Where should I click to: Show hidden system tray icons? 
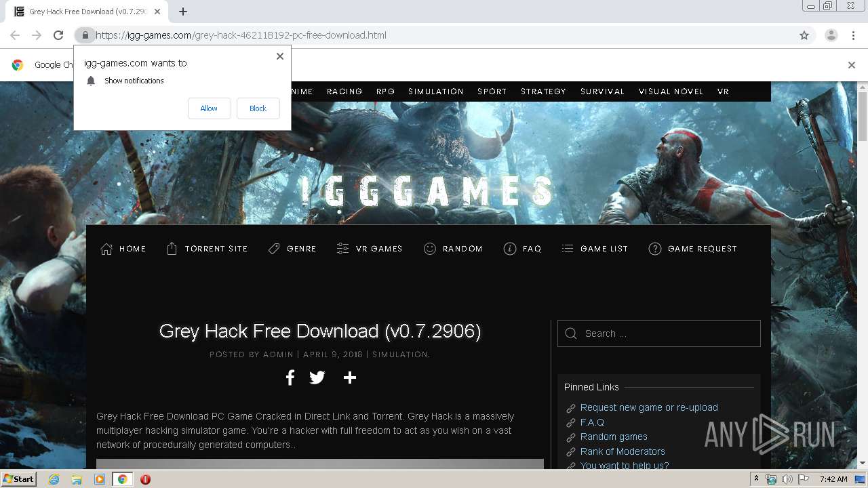tap(756, 479)
